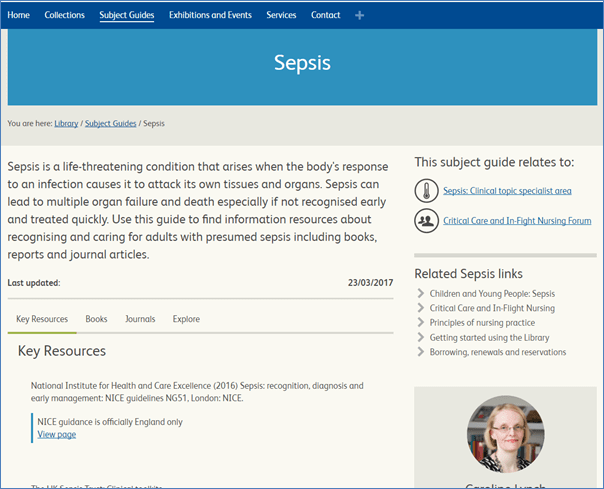Viewport: 604px width, 489px height.
Task: Open Exhibitions and Events page
Action: pyautogui.click(x=210, y=15)
